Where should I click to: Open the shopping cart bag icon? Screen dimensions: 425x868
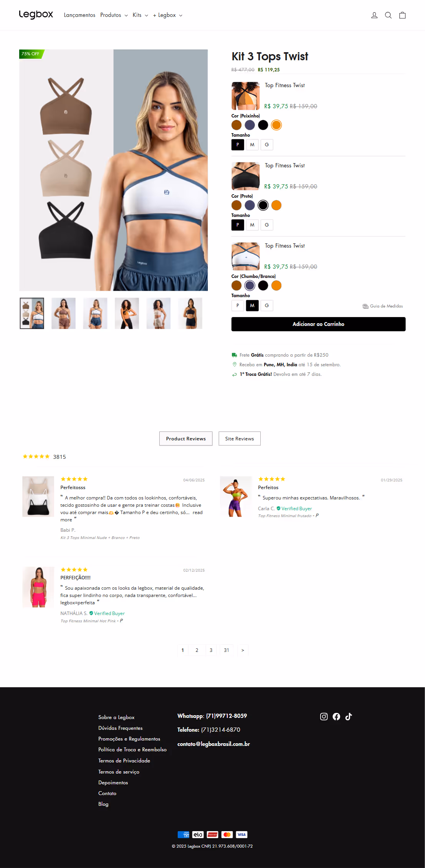[402, 15]
